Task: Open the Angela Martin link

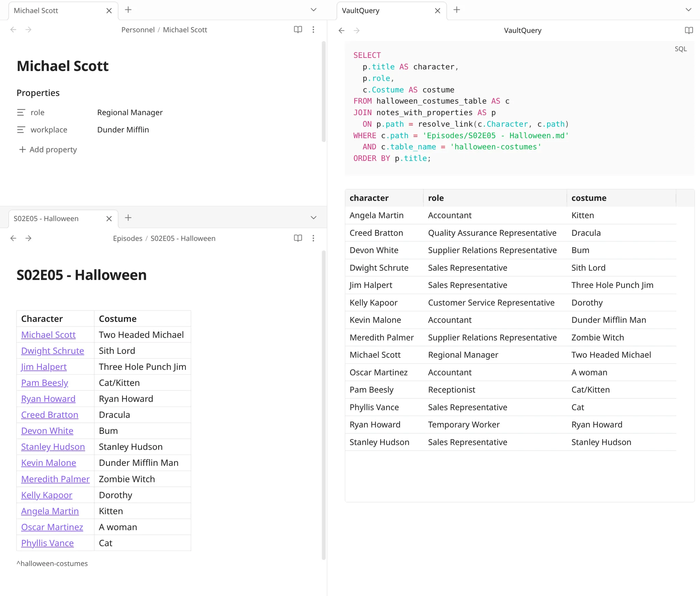Action: pyautogui.click(x=50, y=511)
